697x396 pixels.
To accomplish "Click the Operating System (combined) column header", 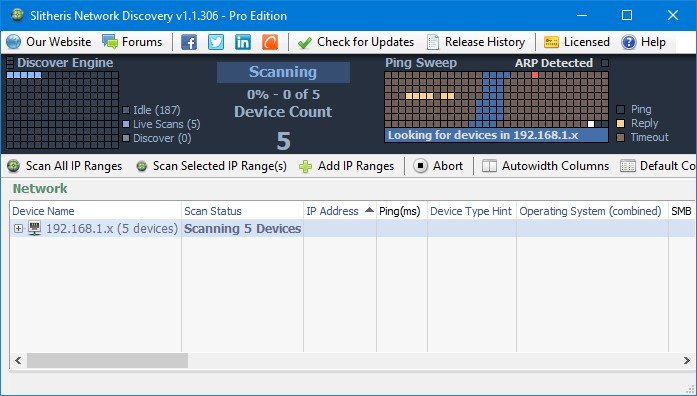I will [x=592, y=211].
